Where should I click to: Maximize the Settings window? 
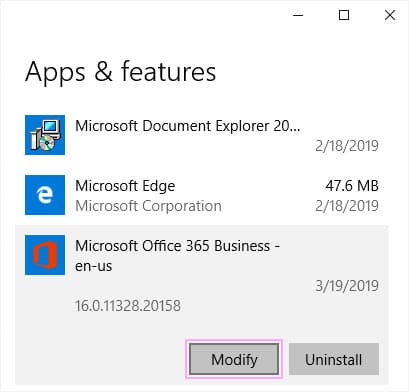[x=344, y=15]
